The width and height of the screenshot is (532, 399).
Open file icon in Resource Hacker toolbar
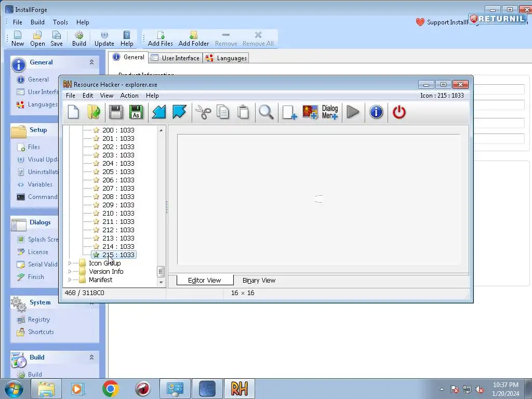point(94,112)
